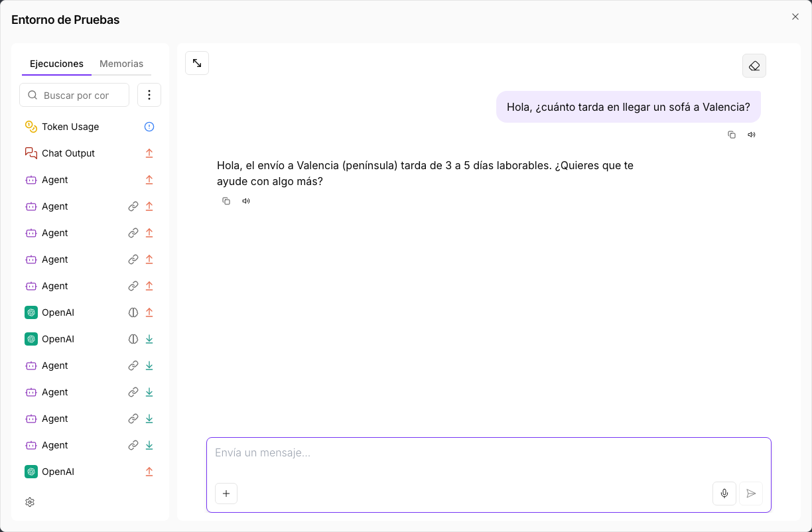This screenshot has width=812, height=532.
Task: Open the settings gear in sidebar
Action: click(30, 502)
